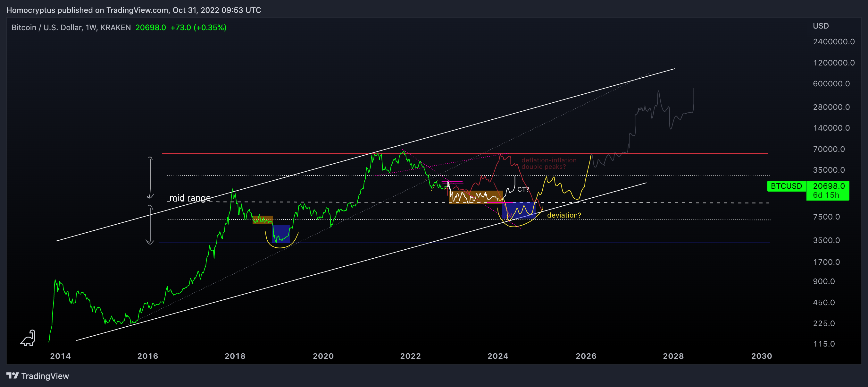Viewport: 868px width, 387px height.
Task: Click the 6d 15h countdown label
Action: tap(826, 195)
